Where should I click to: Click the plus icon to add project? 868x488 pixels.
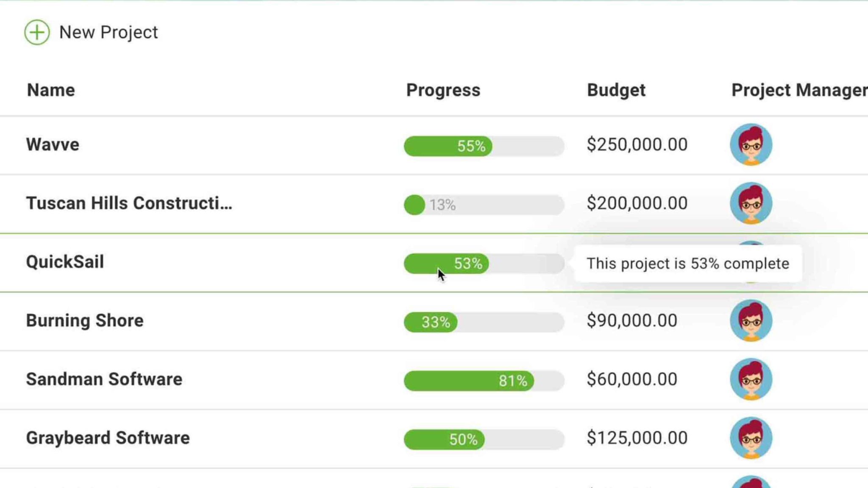coord(37,32)
